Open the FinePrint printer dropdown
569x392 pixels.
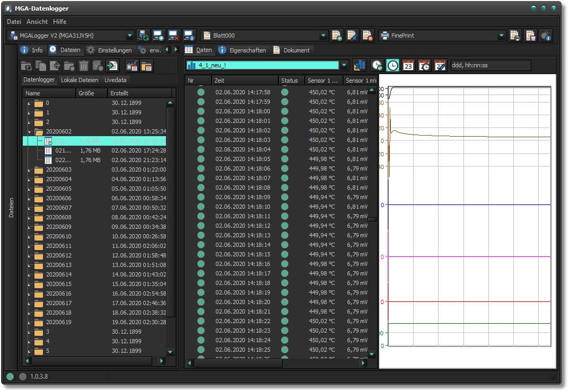click(501, 35)
